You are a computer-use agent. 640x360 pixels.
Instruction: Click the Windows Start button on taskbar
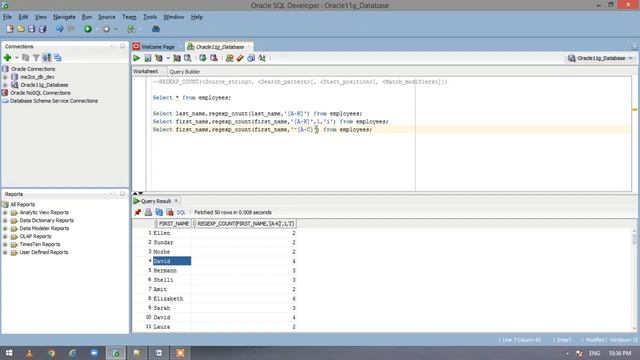9,353
